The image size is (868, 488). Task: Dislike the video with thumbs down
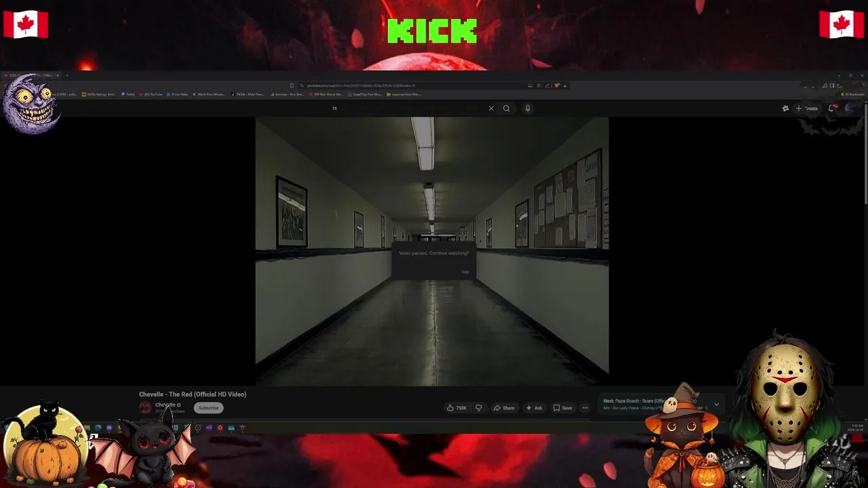[479, 408]
